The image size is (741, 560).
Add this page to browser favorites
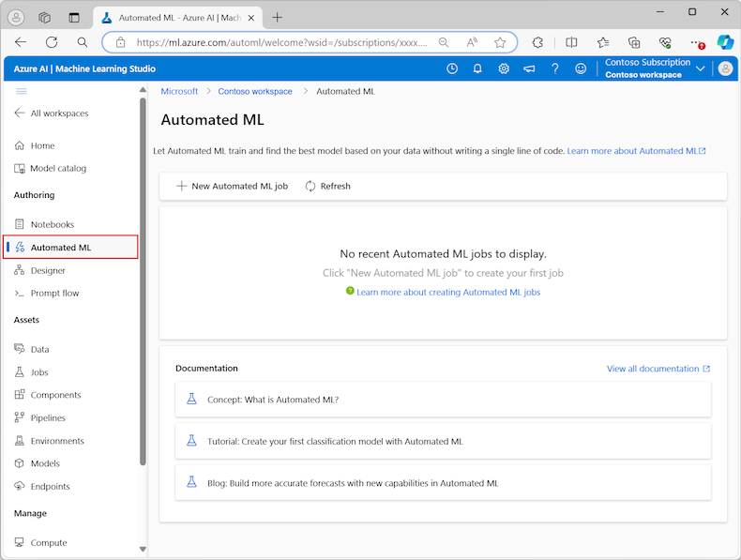pyautogui.click(x=500, y=42)
